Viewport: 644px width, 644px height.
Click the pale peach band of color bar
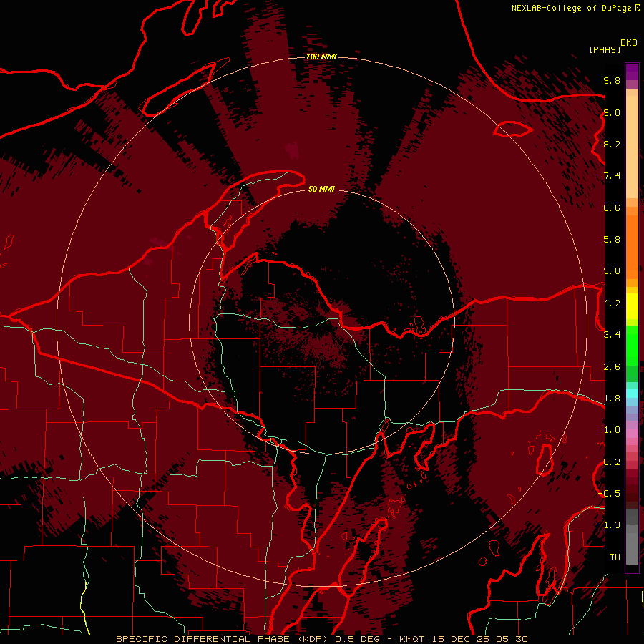coord(632,147)
